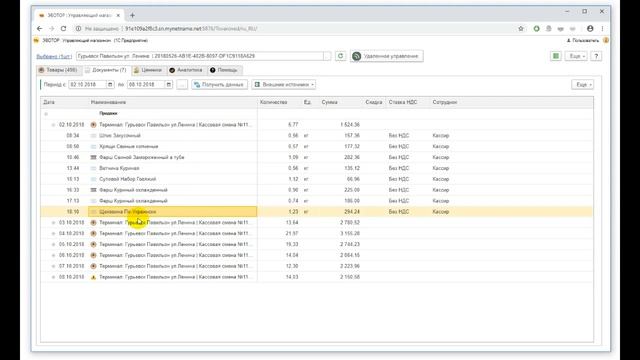
Task: Open the upper Еще dropdown menu
Action: pos(576,56)
